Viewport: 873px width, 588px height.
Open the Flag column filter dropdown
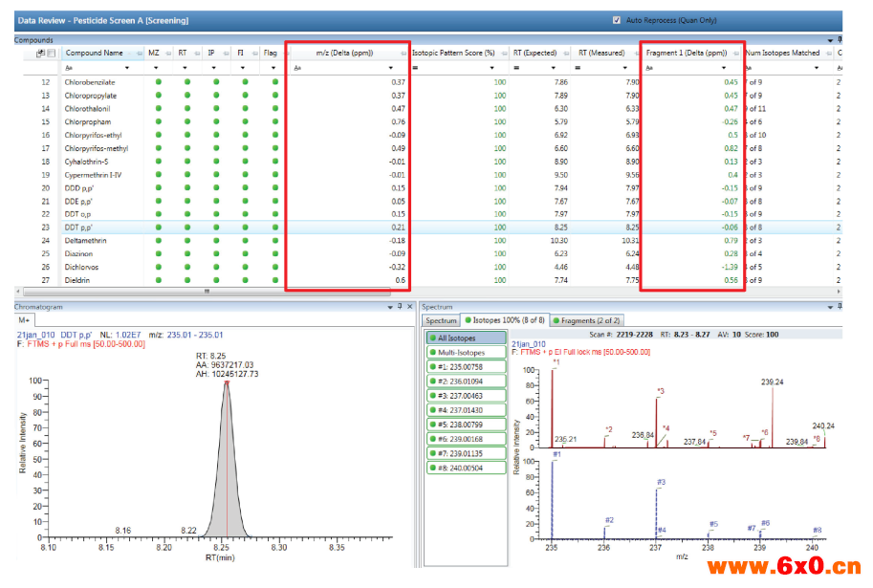tap(273, 68)
